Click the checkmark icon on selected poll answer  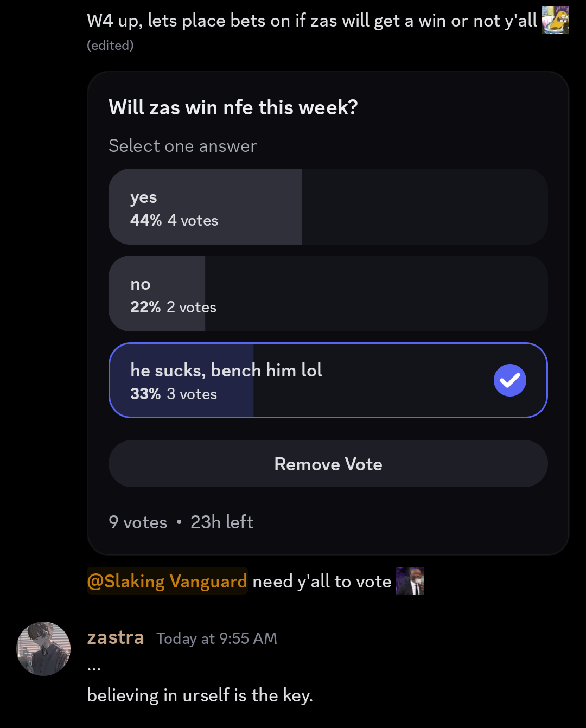[510, 380]
